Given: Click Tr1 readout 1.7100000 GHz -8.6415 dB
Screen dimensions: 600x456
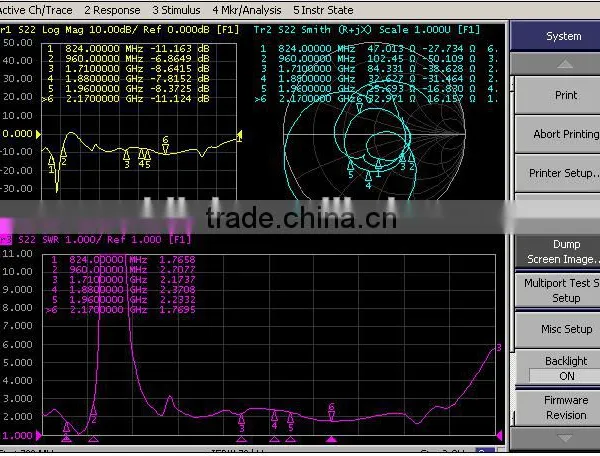Looking at the screenshot, I should (129, 68).
